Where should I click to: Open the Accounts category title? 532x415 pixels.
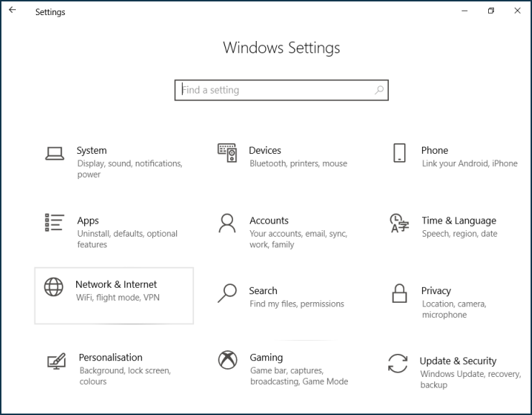[269, 221]
